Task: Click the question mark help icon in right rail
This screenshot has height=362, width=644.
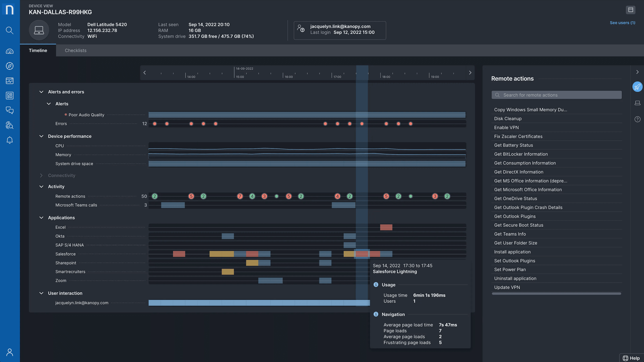Action: click(637, 119)
